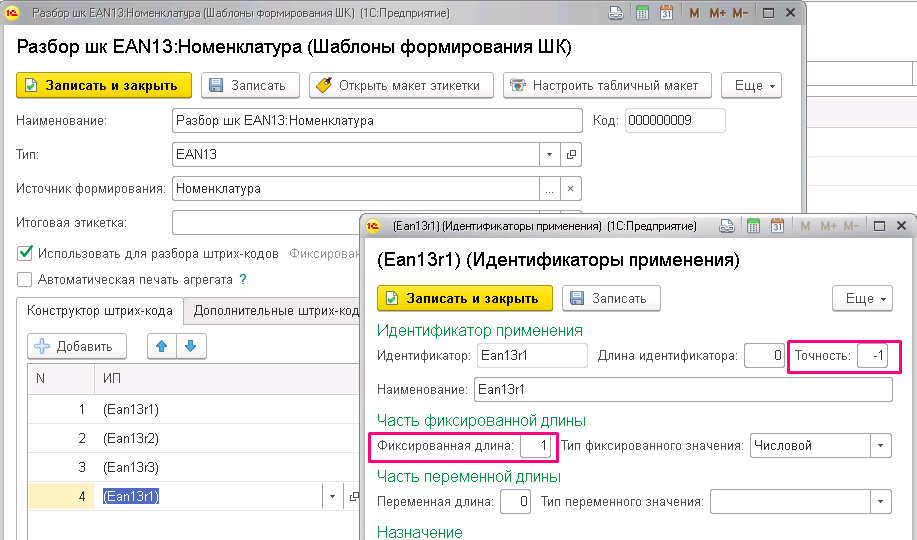The width and height of the screenshot is (917, 540).
Task: Switch to Дополнительные штрих-коды tab
Action: click(x=273, y=311)
